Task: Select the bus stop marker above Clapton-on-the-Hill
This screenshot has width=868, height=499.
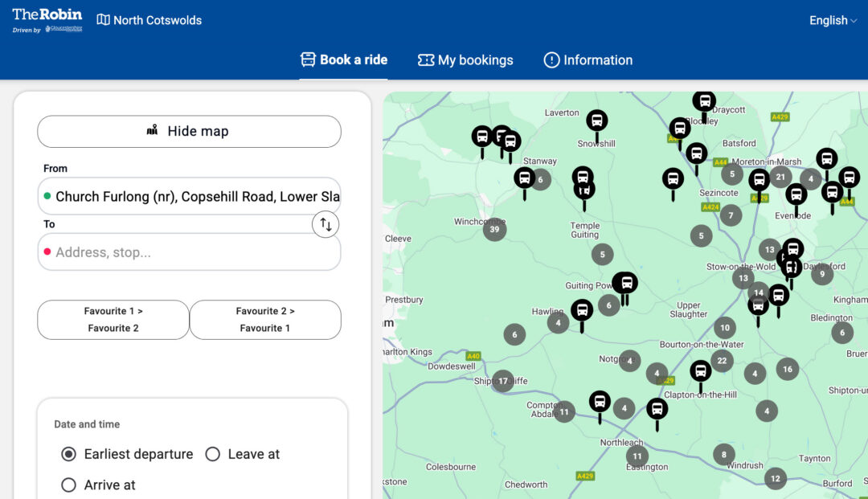Action: [700, 370]
